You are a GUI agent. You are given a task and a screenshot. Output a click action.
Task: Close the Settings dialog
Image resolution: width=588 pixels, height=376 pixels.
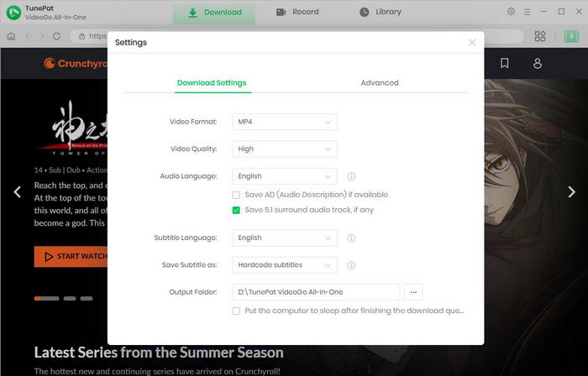click(x=472, y=43)
